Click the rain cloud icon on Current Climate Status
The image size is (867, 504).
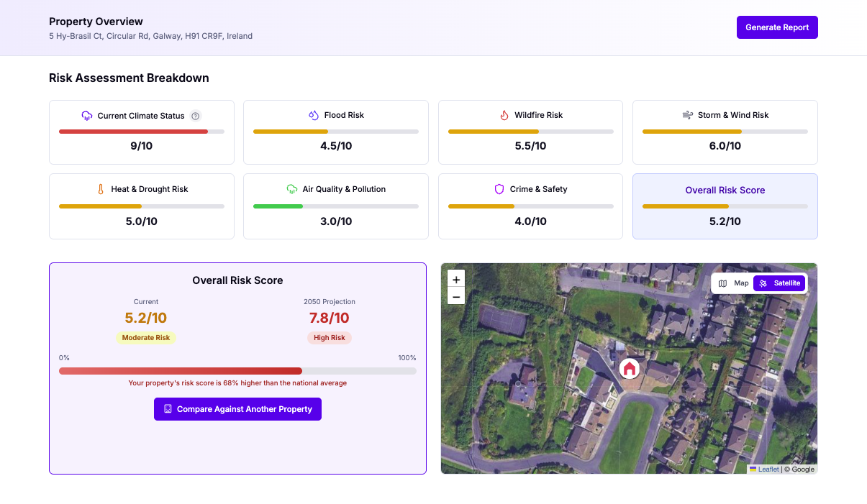(86, 115)
